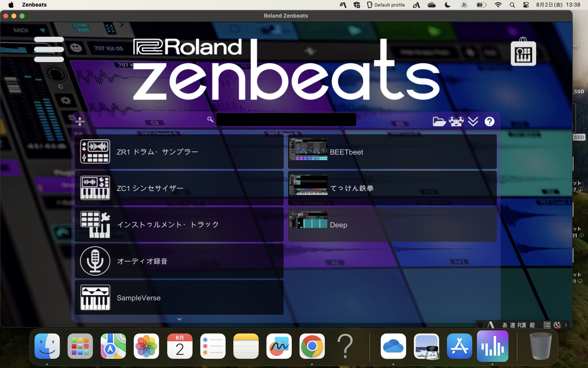588x368 pixels.
Task: Open Photos from the Dock
Action: tap(146, 346)
